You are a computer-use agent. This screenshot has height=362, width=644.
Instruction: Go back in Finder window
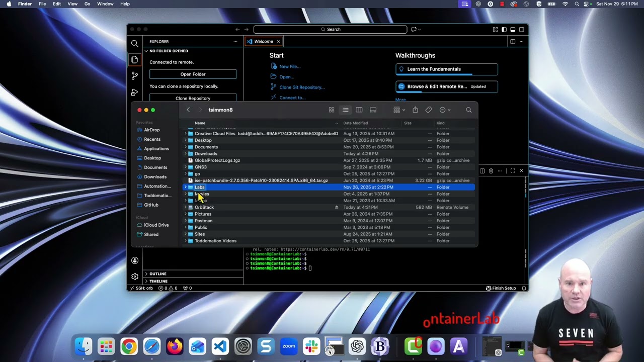point(188,110)
